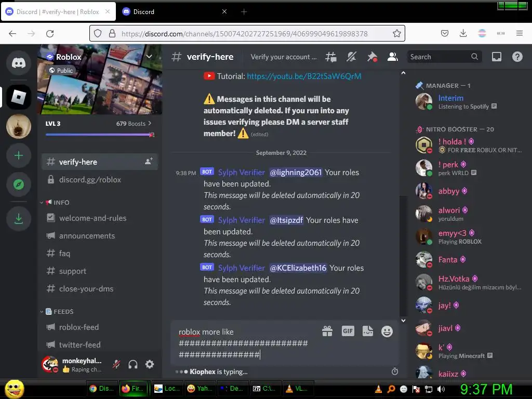Open close-your-dms channel
This screenshot has width=532, height=399.
coord(99,289)
